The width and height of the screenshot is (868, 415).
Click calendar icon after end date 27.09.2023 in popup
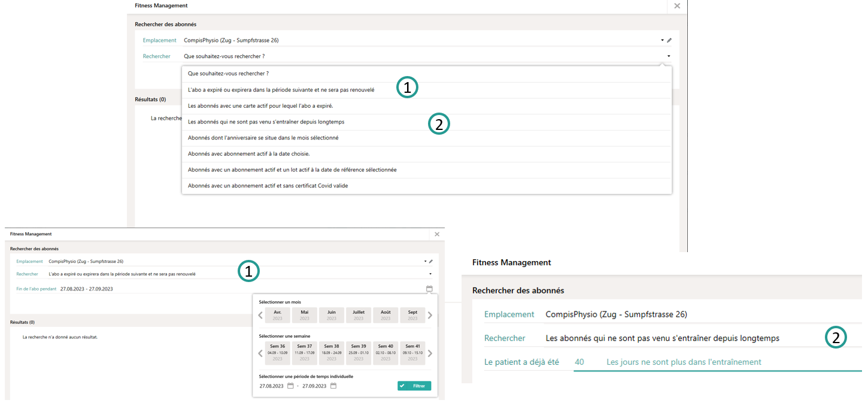333,386
